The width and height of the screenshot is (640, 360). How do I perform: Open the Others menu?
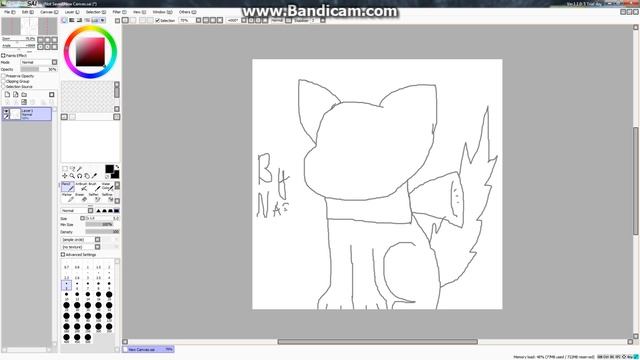pyautogui.click(x=187, y=12)
